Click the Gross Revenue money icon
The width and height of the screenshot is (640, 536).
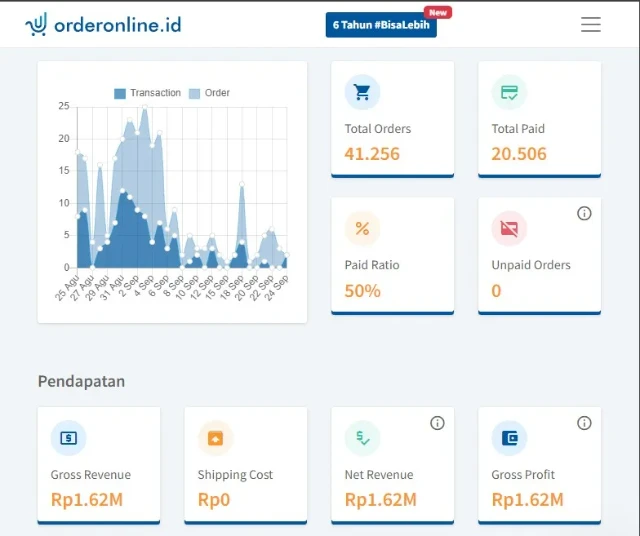[68, 438]
